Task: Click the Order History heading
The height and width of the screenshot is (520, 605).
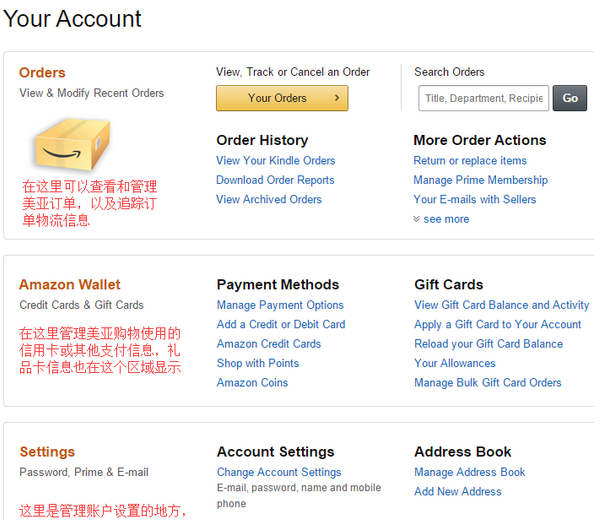Action: tap(262, 140)
